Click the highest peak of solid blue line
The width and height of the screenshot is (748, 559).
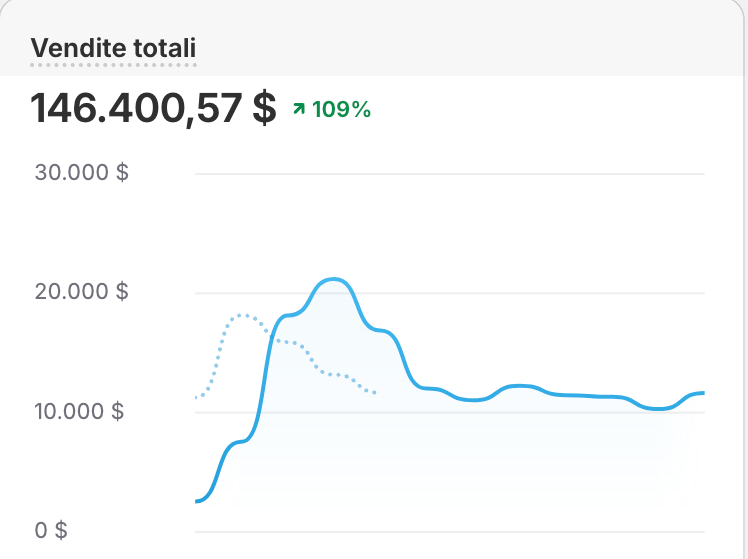[x=336, y=279]
